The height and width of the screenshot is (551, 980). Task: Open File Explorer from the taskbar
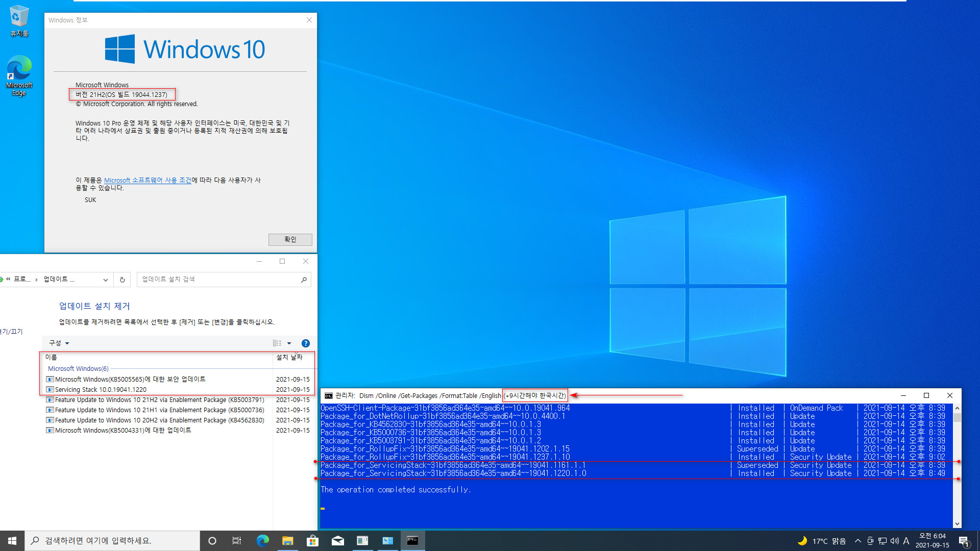[x=287, y=540]
